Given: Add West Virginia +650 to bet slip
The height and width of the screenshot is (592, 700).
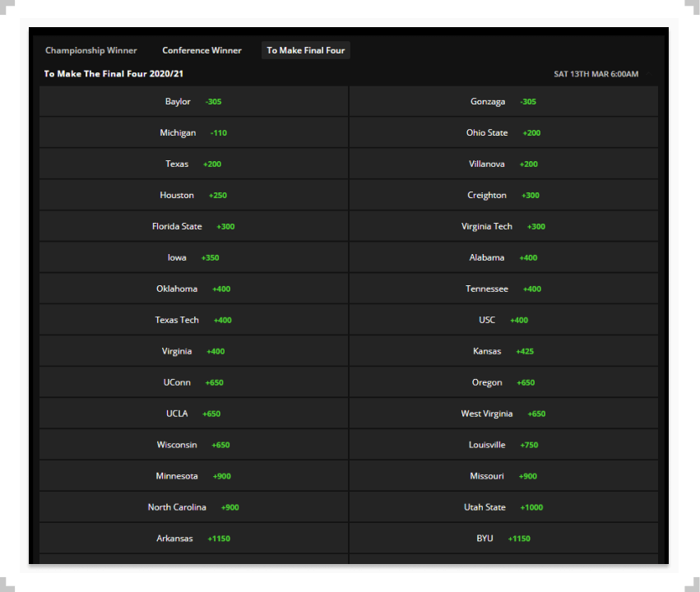Looking at the screenshot, I should point(503,414).
